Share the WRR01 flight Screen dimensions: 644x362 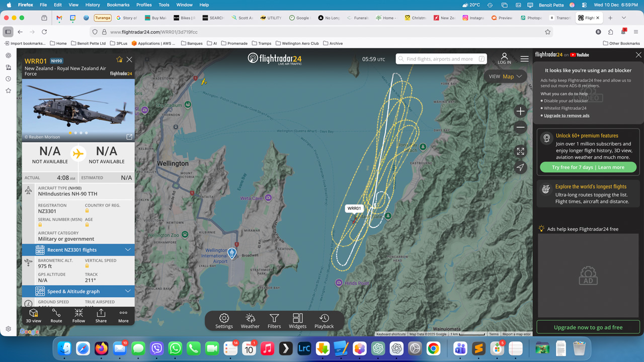[x=101, y=316]
